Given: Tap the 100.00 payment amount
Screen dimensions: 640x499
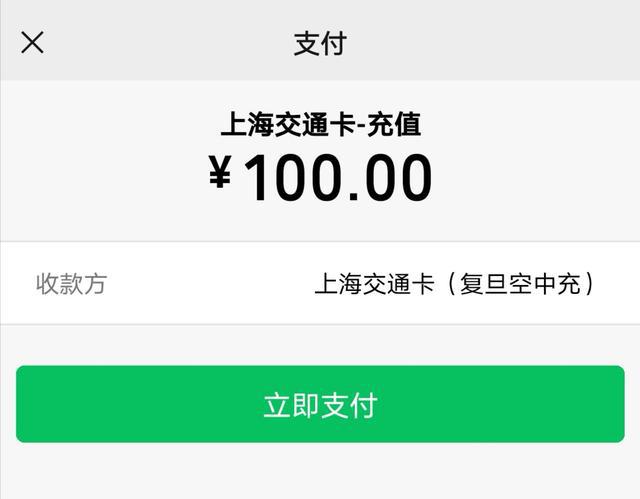Looking at the screenshot, I should [x=337, y=178].
